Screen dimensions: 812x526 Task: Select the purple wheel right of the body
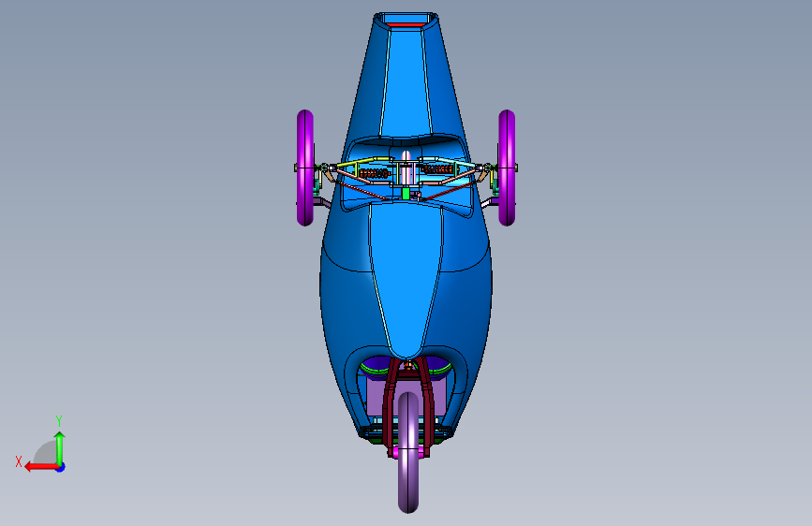point(507,168)
